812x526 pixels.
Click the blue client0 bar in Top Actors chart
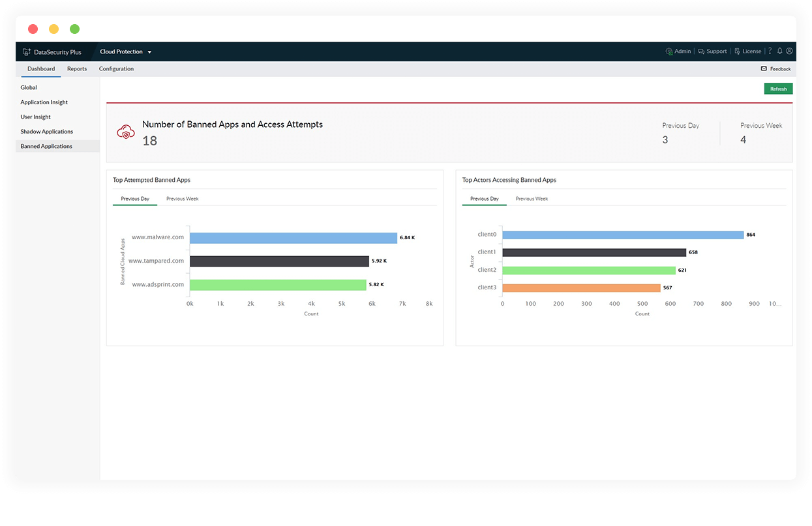tap(623, 234)
